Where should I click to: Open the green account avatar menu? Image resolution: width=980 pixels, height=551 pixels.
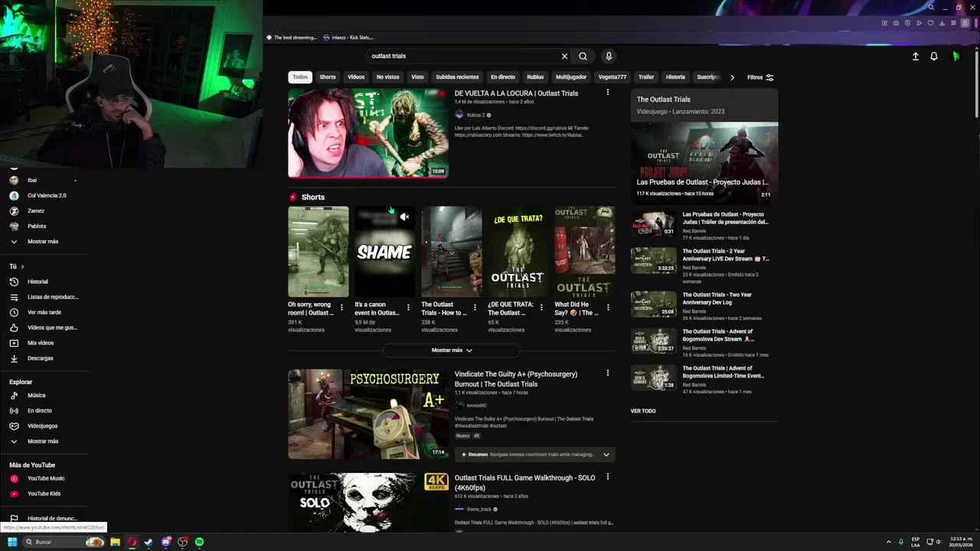coord(955,57)
